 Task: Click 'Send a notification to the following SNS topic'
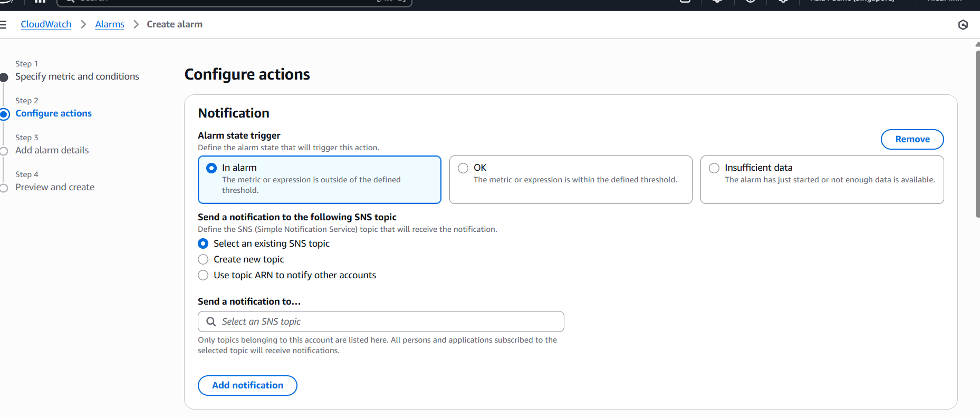297,217
